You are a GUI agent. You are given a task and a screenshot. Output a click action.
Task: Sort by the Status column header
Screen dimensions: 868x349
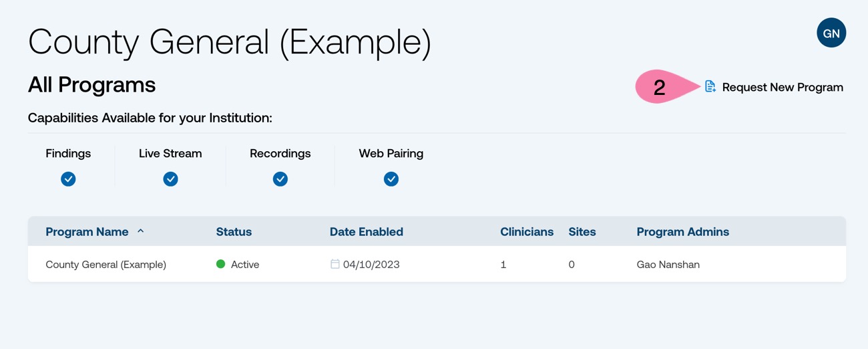click(234, 232)
